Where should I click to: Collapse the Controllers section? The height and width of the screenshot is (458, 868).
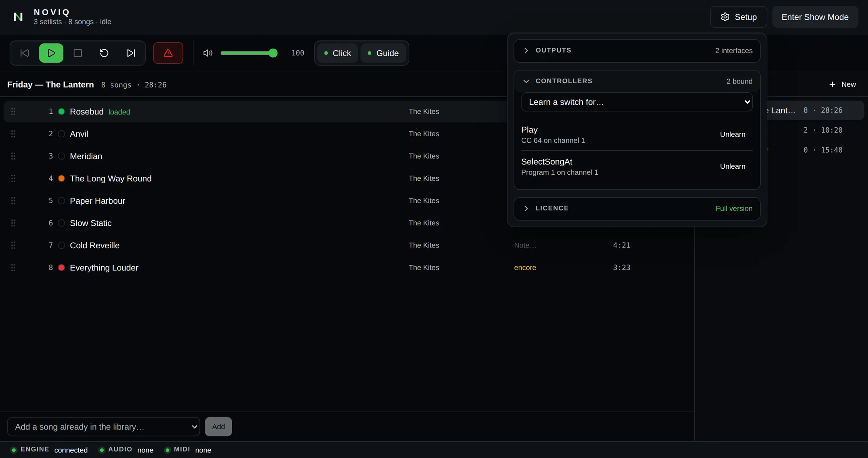pyautogui.click(x=637, y=81)
